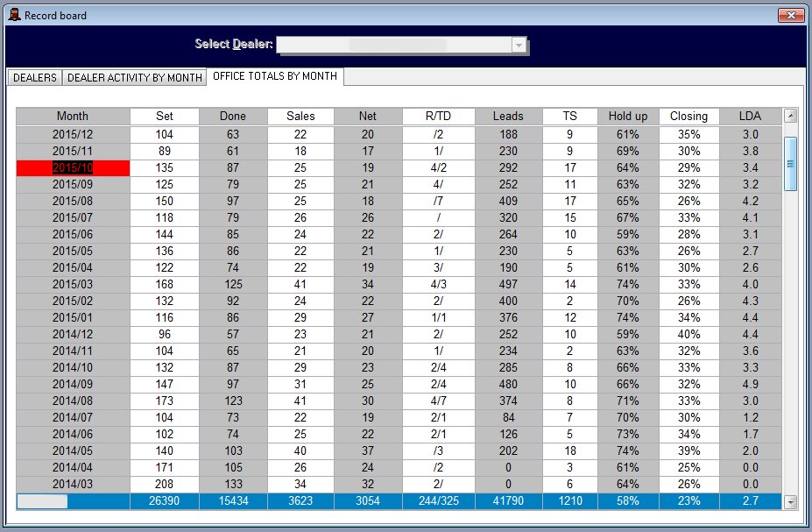This screenshot has width=812, height=532.
Task: Switch to the DEALERS tab
Action: [35, 78]
